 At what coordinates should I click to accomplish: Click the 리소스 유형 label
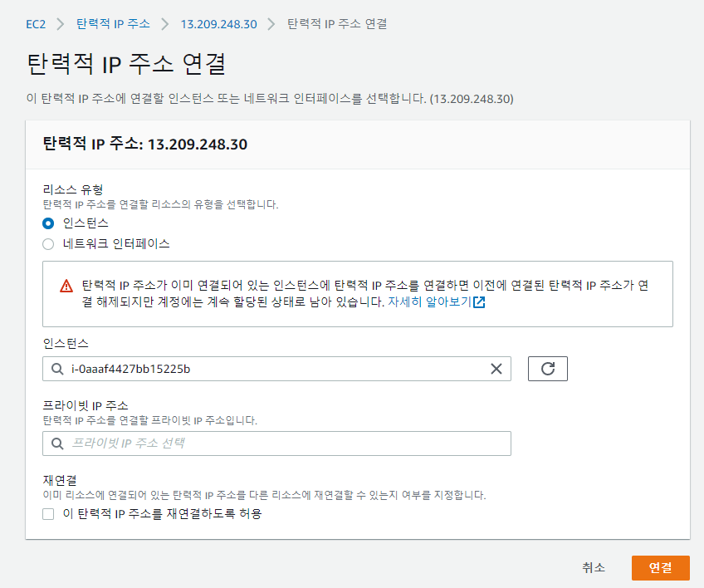[x=73, y=189]
